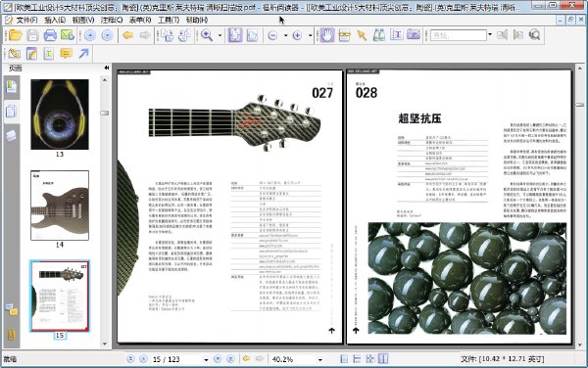
Task: Toggle single page layout in status bar
Action: point(344,358)
